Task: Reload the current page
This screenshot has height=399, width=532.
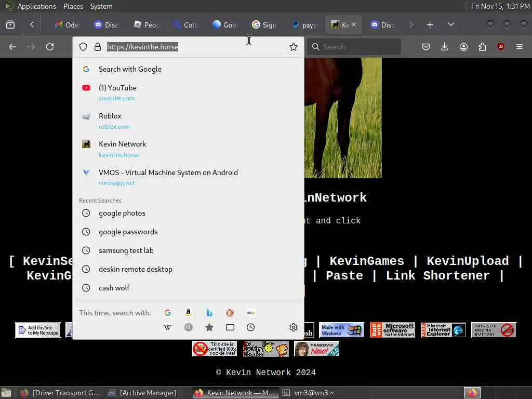Action: click(x=50, y=47)
